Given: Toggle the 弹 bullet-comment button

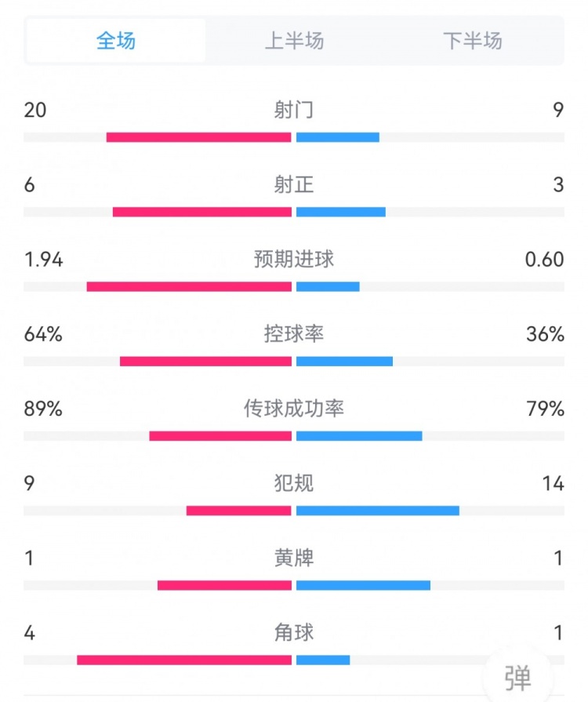Looking at the screenshot, I should coord(517,675).
